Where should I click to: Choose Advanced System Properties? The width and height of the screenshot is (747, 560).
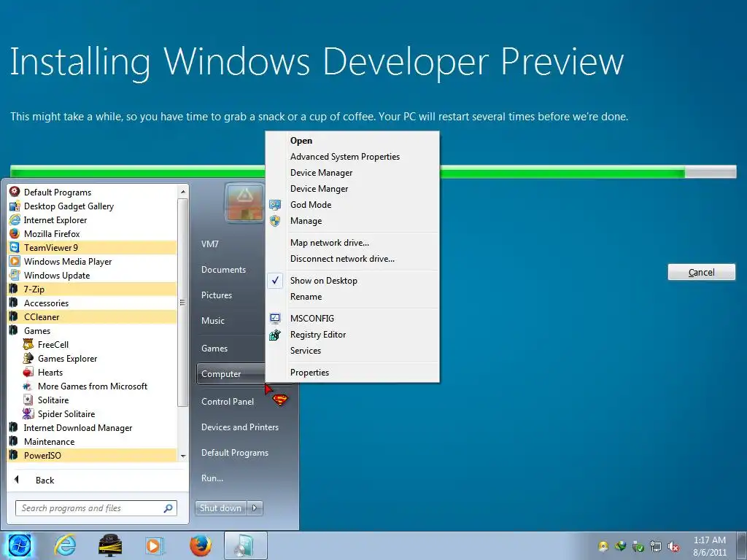pyautogui.click(x=352, y=157)
